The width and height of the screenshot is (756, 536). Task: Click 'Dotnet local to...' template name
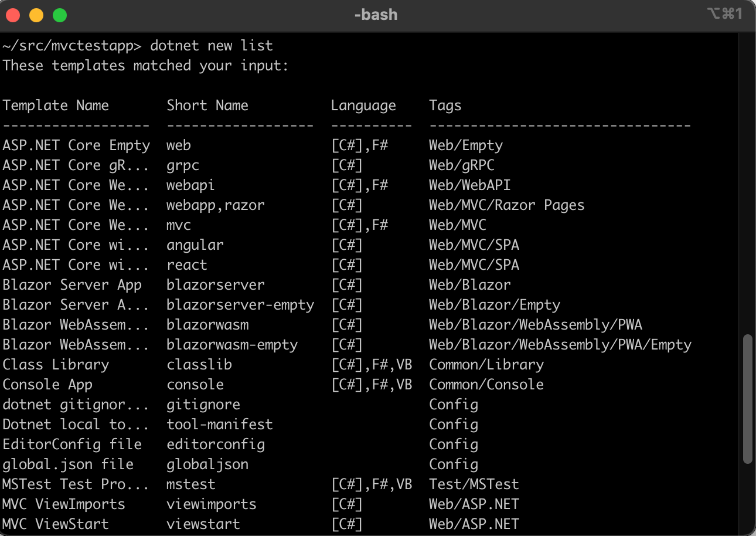click(x=76, y=425)
